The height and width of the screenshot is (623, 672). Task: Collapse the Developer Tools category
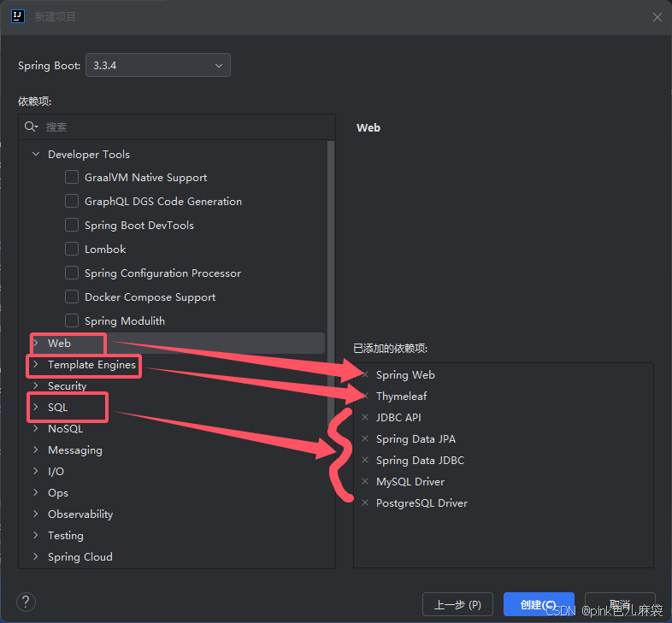tap(36, 154)
